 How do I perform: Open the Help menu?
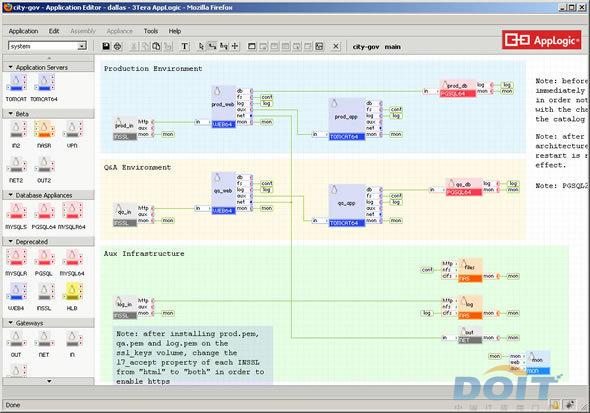(x=175, y=31)
